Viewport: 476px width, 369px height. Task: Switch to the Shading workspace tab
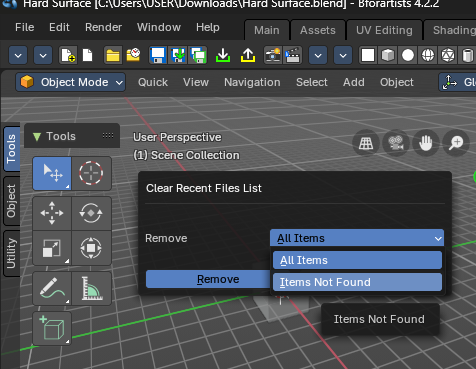(x=450, y=30)
